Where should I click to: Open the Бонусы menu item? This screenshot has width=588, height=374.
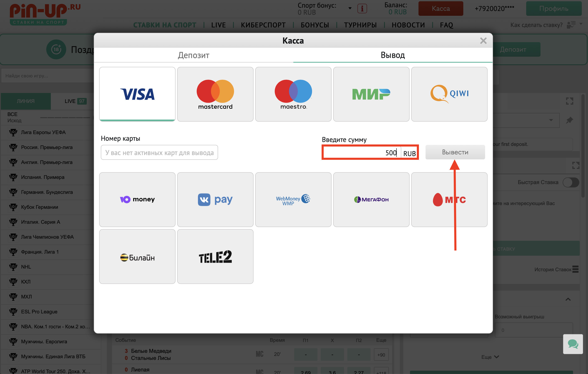315,25
